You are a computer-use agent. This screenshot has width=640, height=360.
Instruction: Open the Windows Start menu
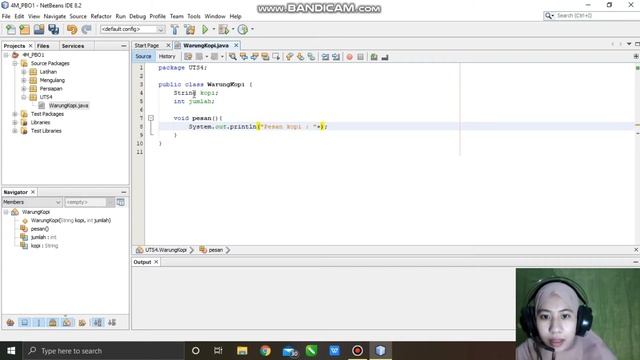click(x=11, y=351)
